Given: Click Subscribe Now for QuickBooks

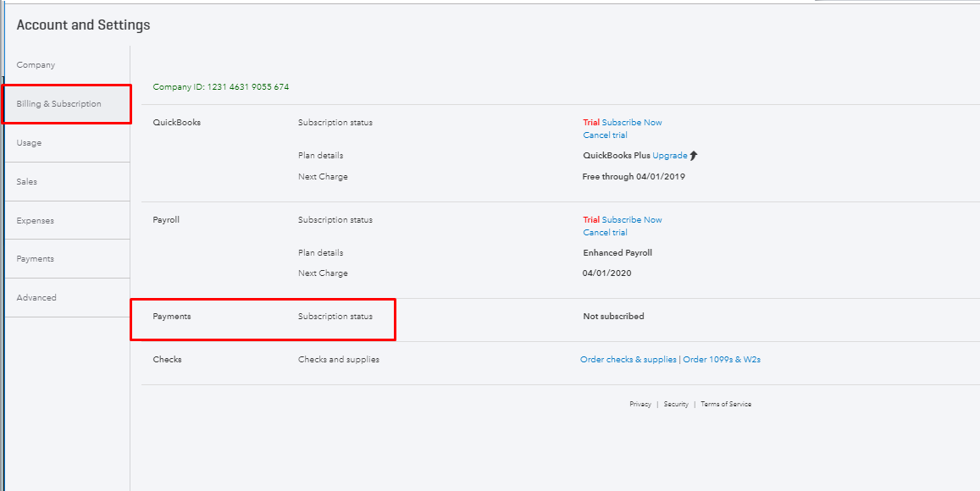Looking at the screenshot, I should pyautogui.click(x=632, y=122).
